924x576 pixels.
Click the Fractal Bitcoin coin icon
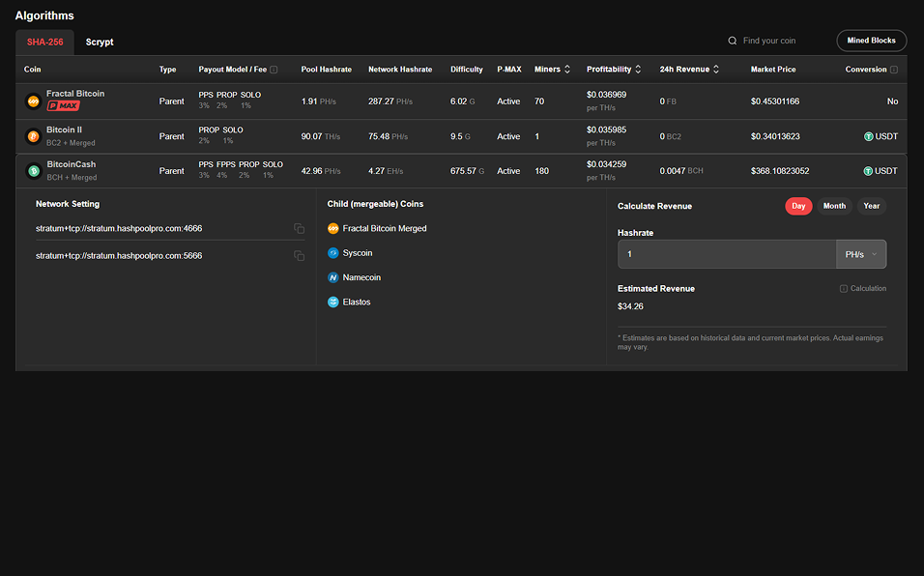point(34,101)
